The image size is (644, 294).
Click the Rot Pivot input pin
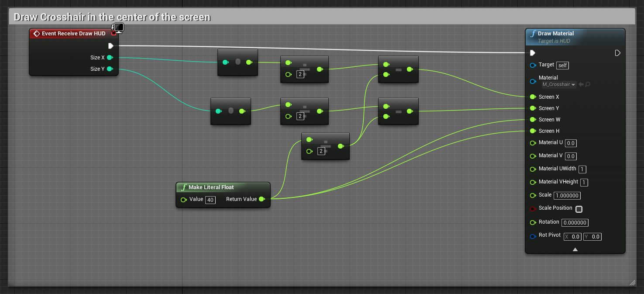pyautogui.click(x=533, y=237)
